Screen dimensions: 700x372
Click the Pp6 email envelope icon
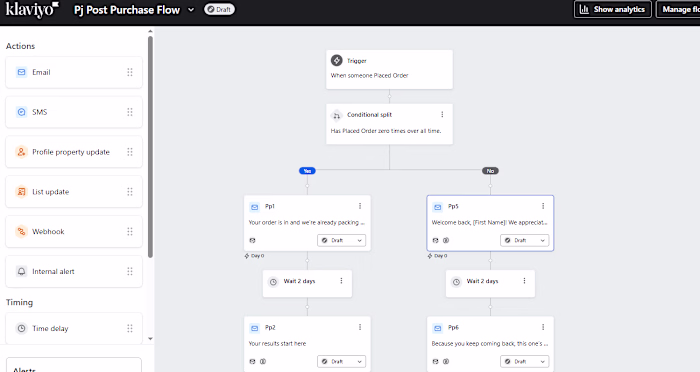pos(438,328)
